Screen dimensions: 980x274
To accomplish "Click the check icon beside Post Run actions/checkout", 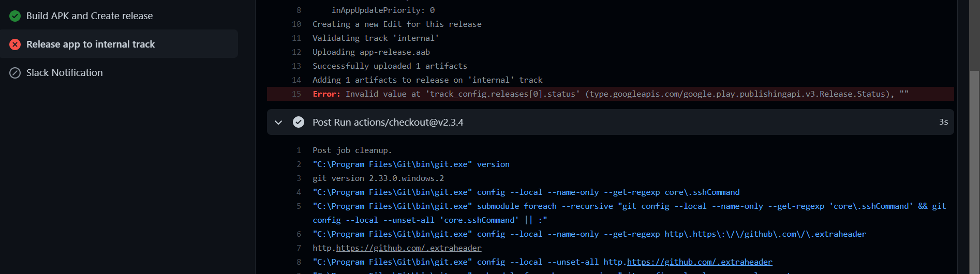I will (x=299, y=122).
